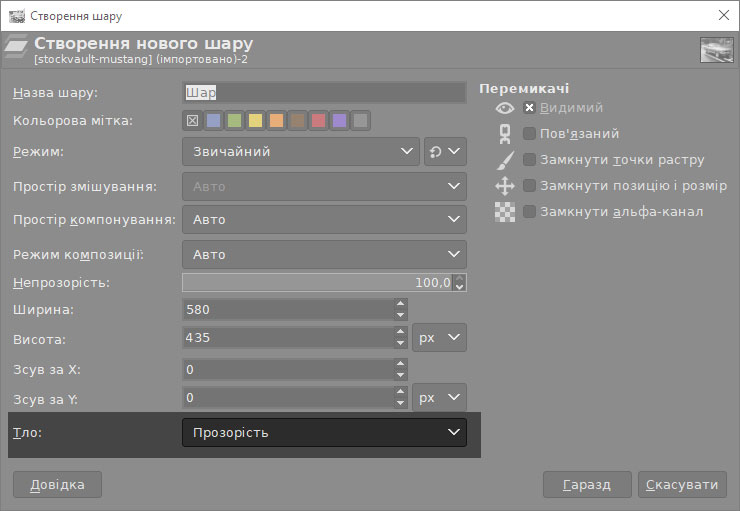This screenshot has height=511, width=740.
Task: Click the eye icon next to Видимий
Action: [x=505, y=108]
